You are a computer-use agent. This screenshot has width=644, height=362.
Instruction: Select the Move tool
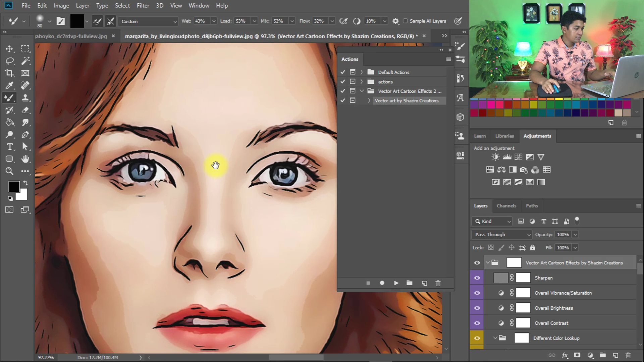[9, 49]
